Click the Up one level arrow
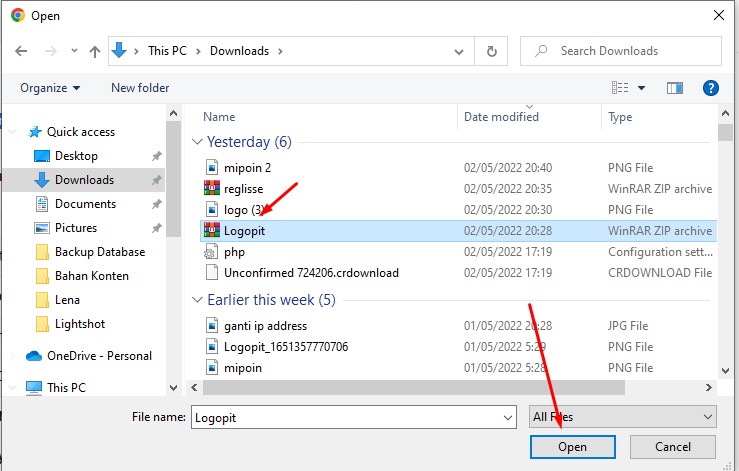Viewport: 739px width, 471px height. [95, 51]
